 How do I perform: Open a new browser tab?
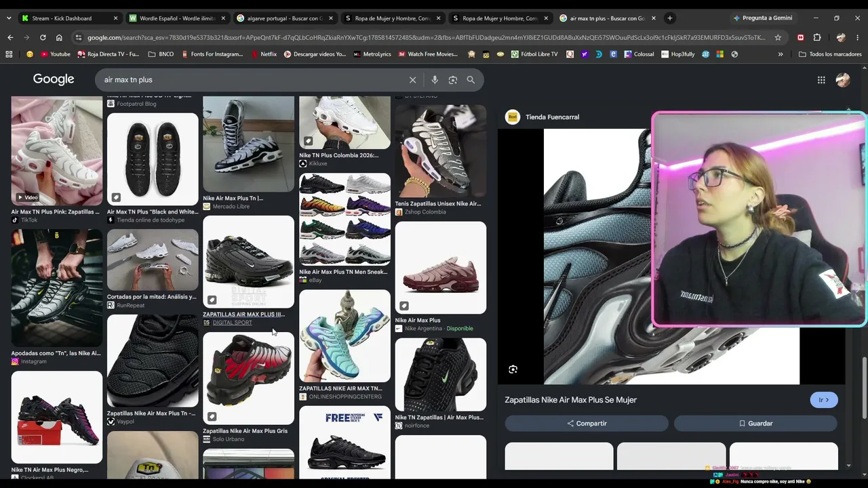click(670, 18)
